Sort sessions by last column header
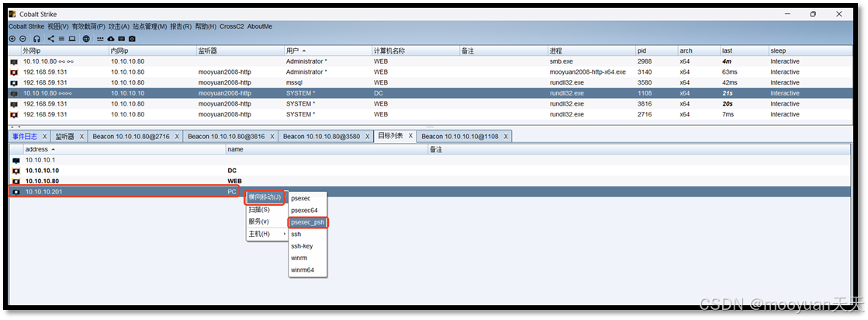Viewport: 868px width, 320px height. [744, 51]
